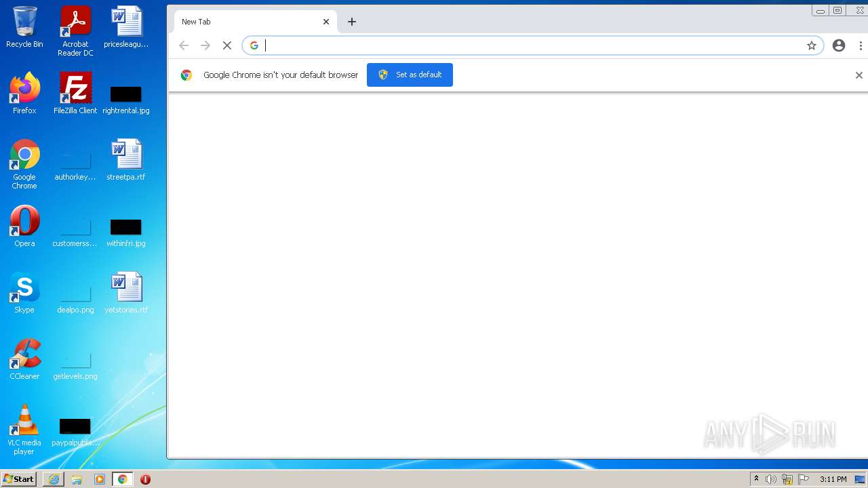The image size is (868, 488).
Task: Select Skype desktop shortcut
Action: click(24, 293)
